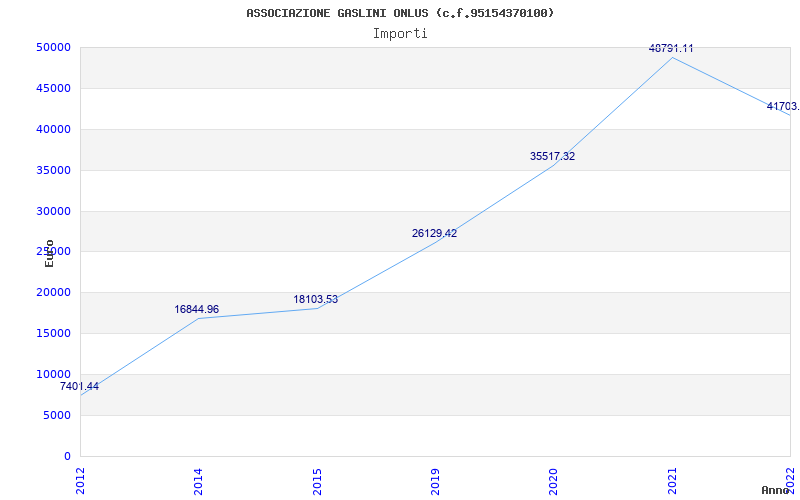Click the 10000 y-axis tick label

tap(52, 375)
